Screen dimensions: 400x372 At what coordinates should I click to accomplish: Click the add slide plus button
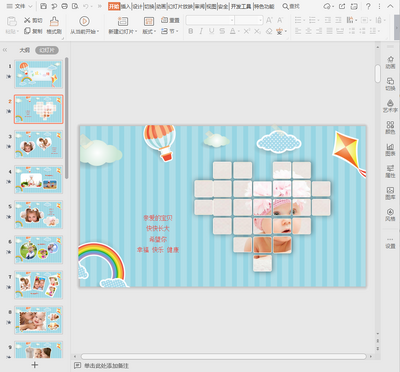coord(35,365)
